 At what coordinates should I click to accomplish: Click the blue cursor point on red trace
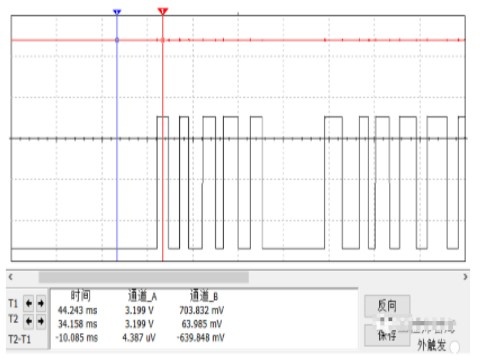(117, 40)
